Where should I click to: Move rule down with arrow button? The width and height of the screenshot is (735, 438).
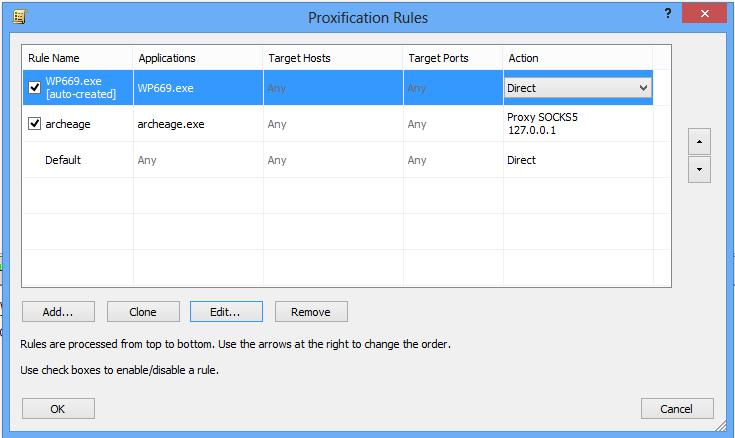699,170
